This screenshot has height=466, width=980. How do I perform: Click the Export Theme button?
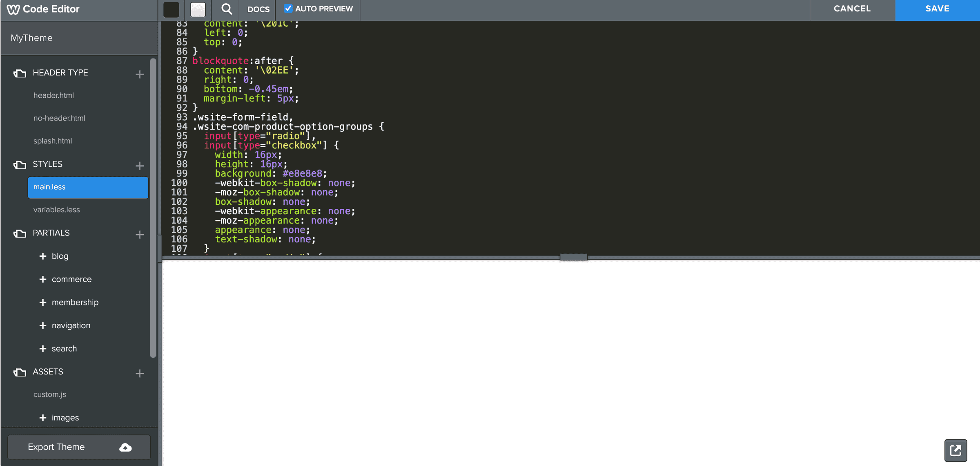pos(79,447)
